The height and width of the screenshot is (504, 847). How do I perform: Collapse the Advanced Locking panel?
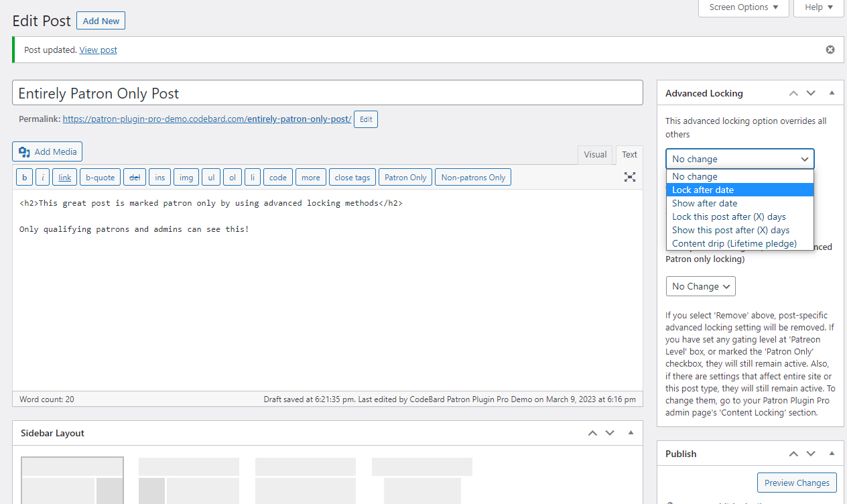tap(832, 93)
